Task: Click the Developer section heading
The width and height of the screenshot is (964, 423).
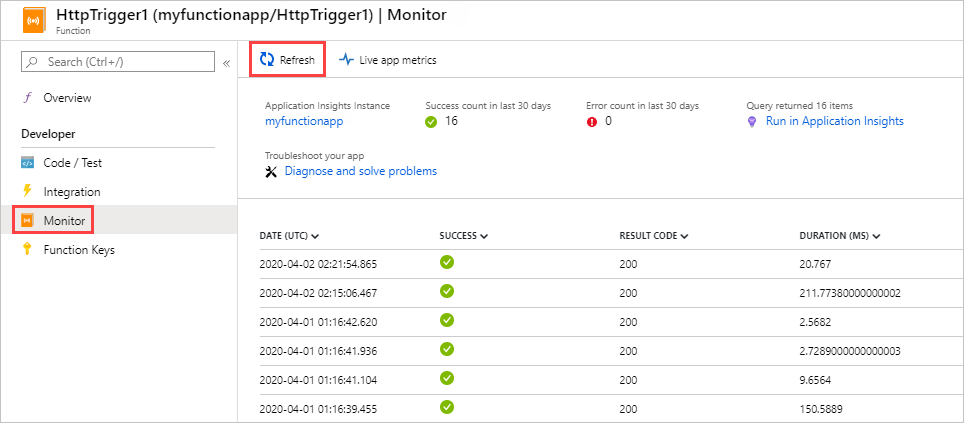Action: tap(49, 134)
